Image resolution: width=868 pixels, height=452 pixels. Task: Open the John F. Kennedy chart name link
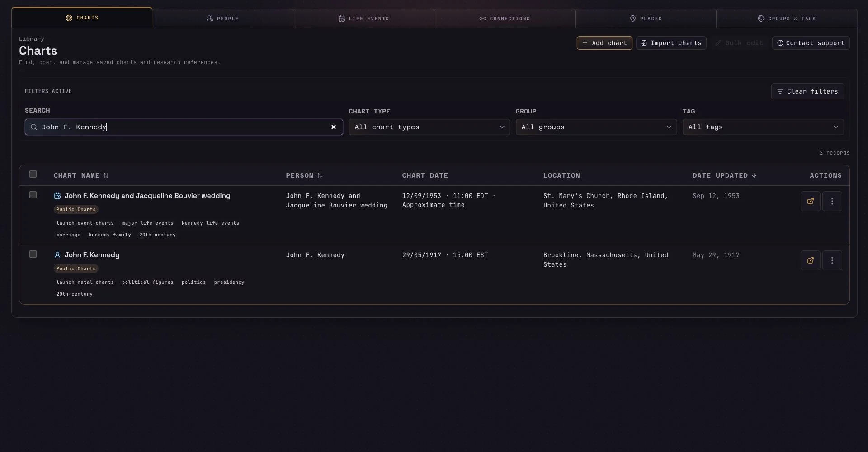92,255
